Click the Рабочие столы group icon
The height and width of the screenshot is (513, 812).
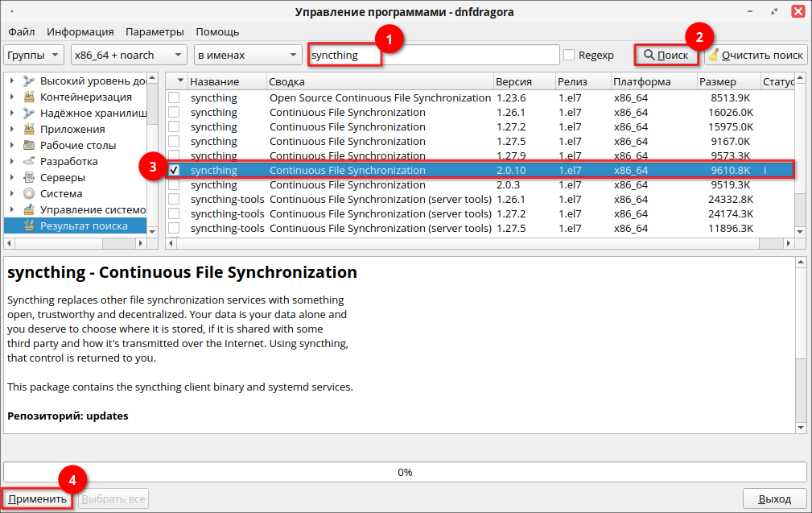[30, 145]
